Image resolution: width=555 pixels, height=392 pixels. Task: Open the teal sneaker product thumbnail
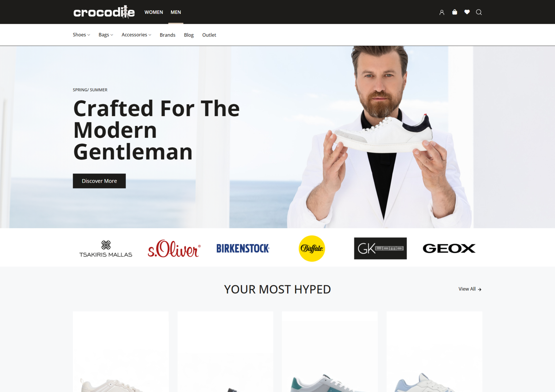point(330,352)
